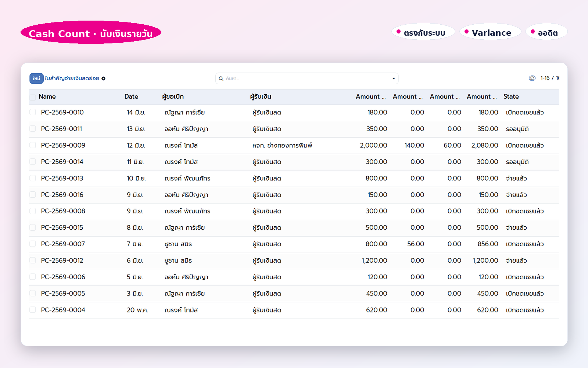
Task: Click the 14 มิ.ย. date cell
Action: pos(136,112)
